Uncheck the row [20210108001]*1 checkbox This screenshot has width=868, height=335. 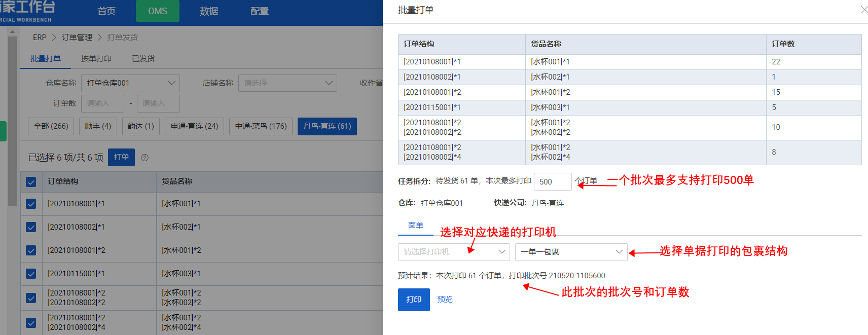coord(31,204)
